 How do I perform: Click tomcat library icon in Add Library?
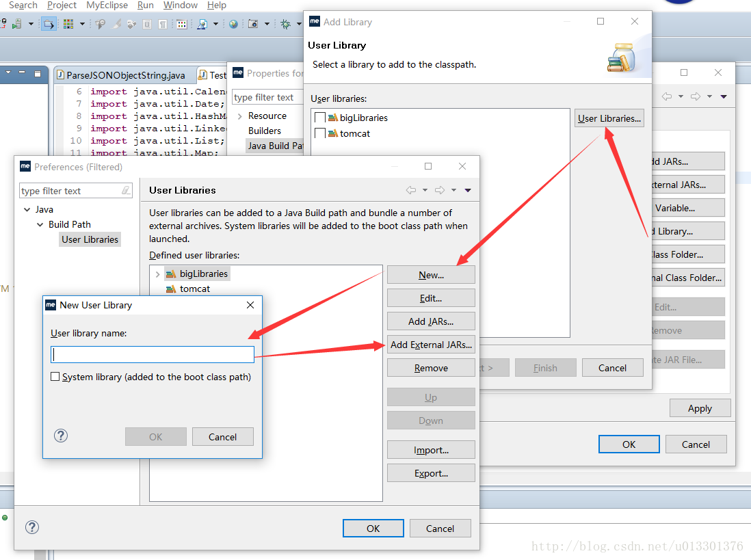pos(333,133)
